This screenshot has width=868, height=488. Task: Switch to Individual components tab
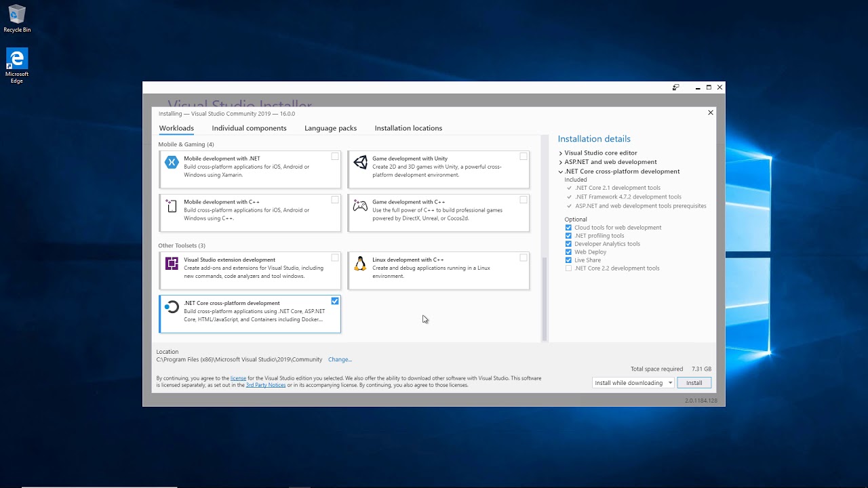tap(249, 128)
